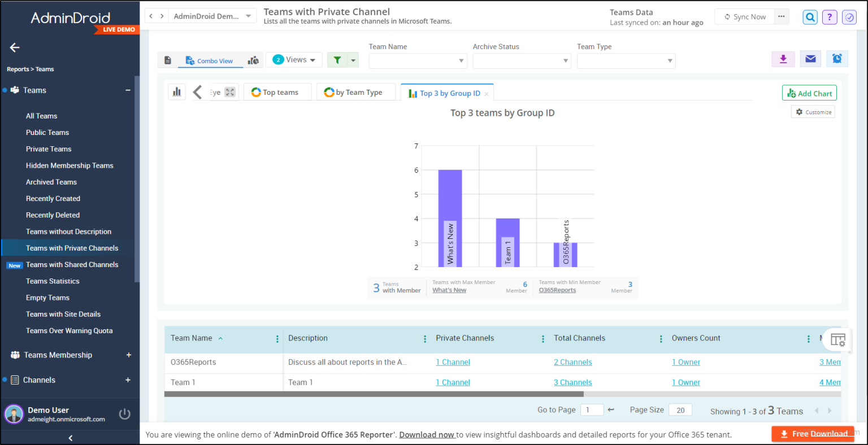Image resolution: width=868 pixels, height=445 pixels.
Task: Click the email report envelope icon
Action: point(810,59)
